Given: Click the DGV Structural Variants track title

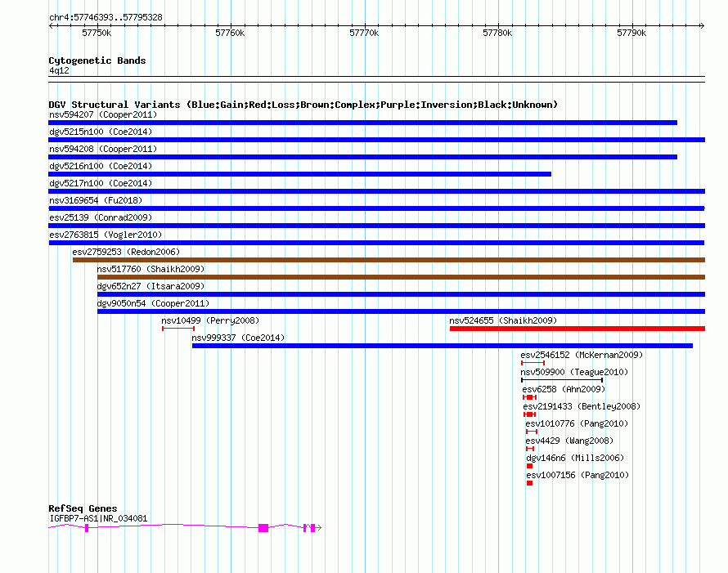Looking at the screenshot, I should [303, 105].
